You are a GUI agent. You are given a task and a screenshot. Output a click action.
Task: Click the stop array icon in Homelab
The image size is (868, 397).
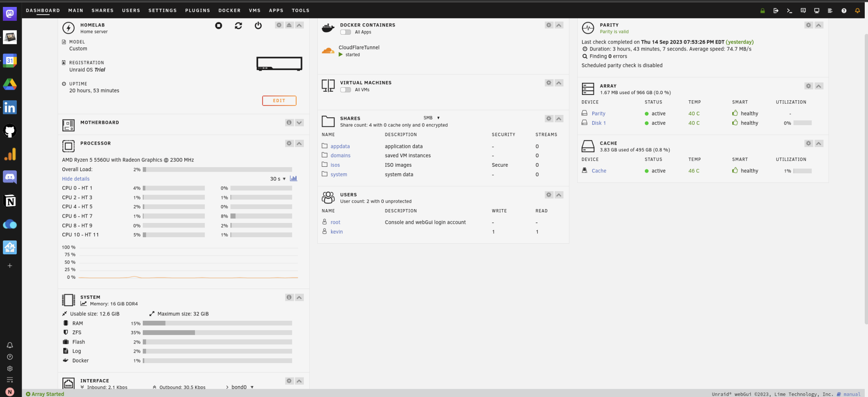219,26
